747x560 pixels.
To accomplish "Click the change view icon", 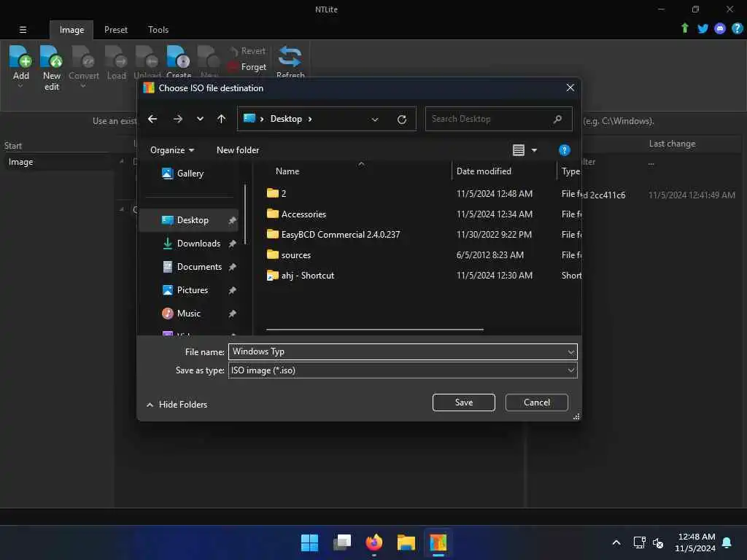I will coord(519,150).
